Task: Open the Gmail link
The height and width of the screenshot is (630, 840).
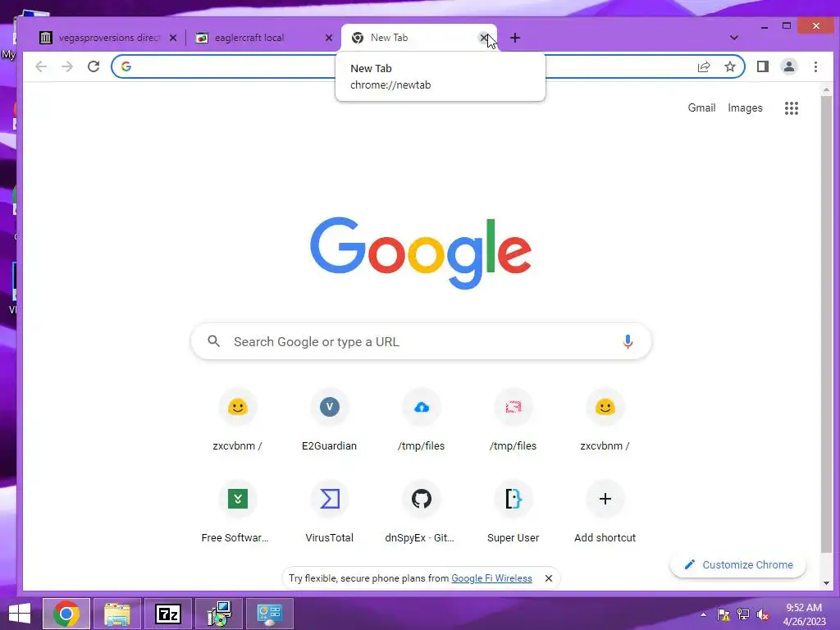Action: coord(701,107)
